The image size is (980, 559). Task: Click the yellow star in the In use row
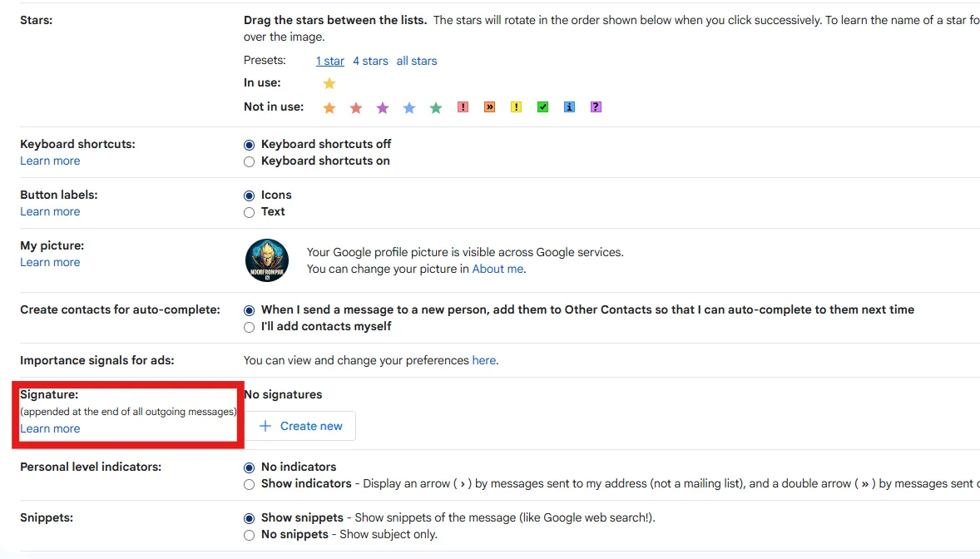point(329,83)
